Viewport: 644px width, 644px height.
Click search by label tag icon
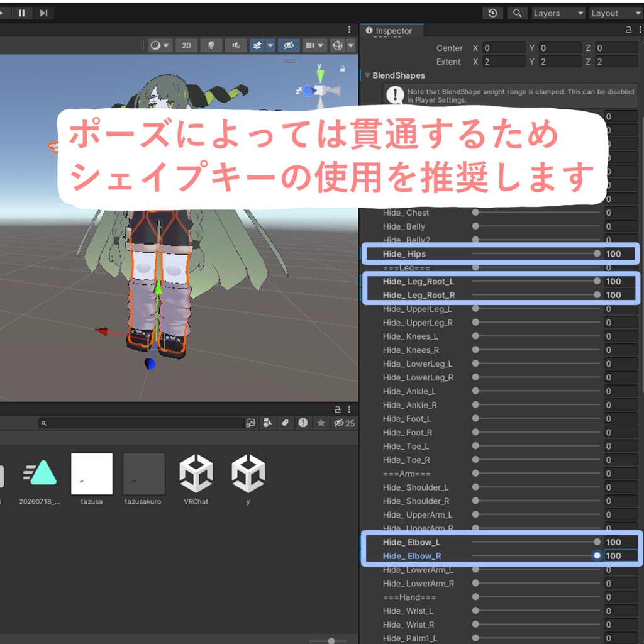[285, 423]
